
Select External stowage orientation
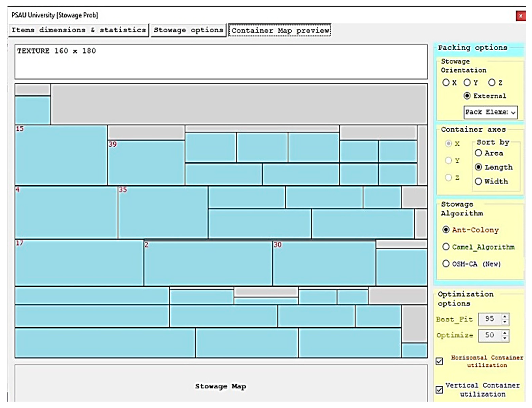click(467, 96)
